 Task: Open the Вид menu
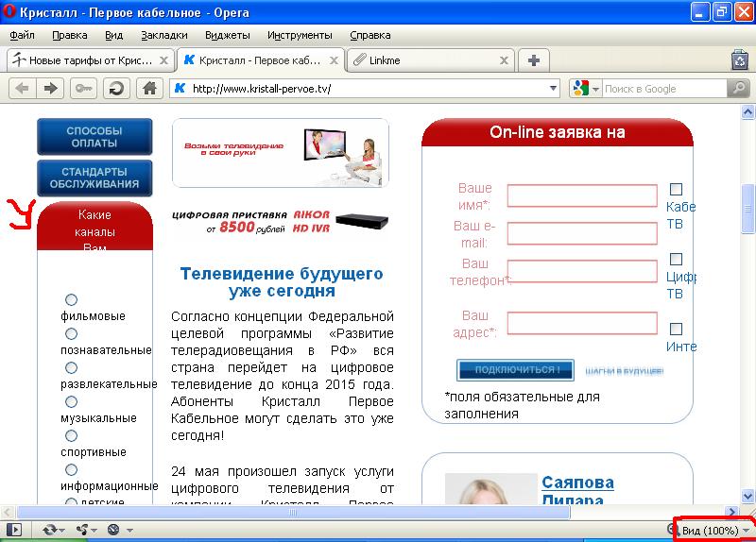pyautogui.click(x=113, y=35)
